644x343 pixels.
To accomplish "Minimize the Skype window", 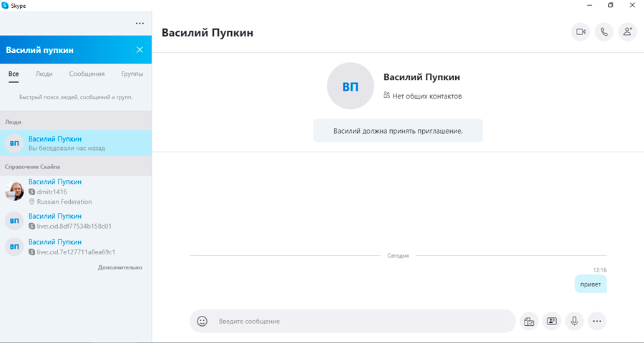I will coord(590,5).
